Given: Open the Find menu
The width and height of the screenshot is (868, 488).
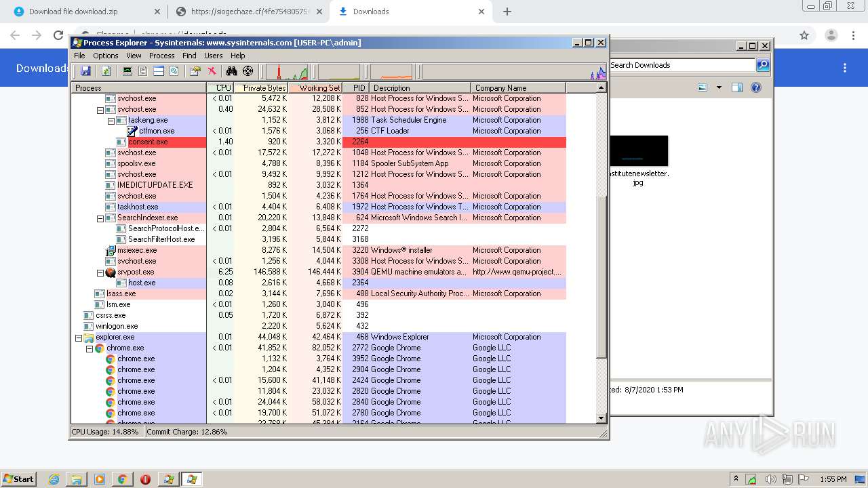Looking at the screenshot, I should tap(189, 56).
